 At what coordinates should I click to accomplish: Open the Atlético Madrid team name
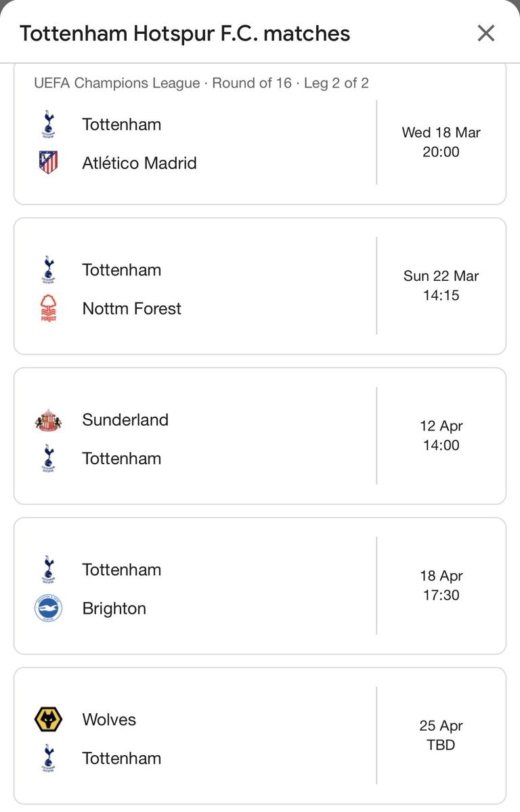coord(139,163)
